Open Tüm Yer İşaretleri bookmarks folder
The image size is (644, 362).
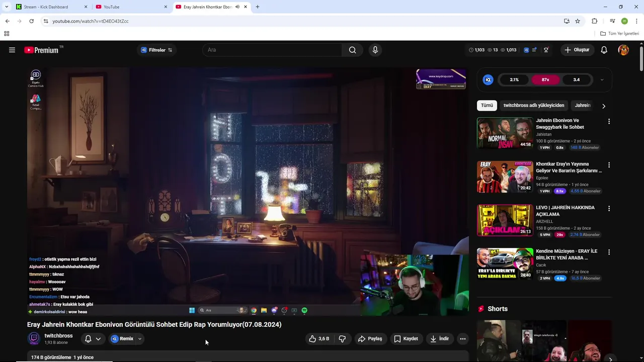tap(620, 34)
